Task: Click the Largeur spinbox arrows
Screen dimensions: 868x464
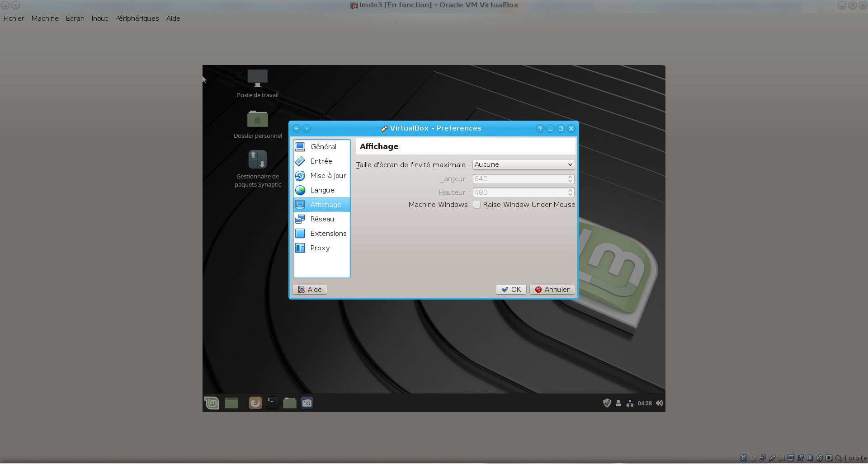Action: [570, 179]
